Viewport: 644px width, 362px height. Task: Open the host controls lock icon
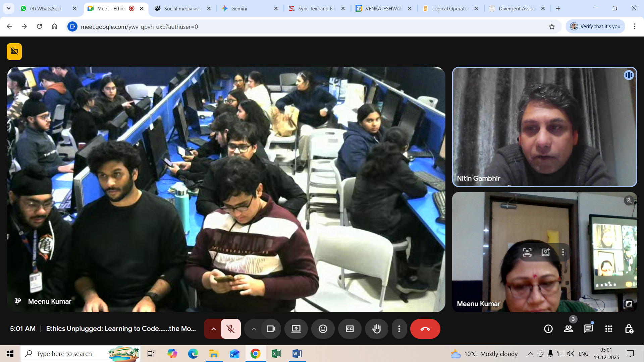point(629,329)
